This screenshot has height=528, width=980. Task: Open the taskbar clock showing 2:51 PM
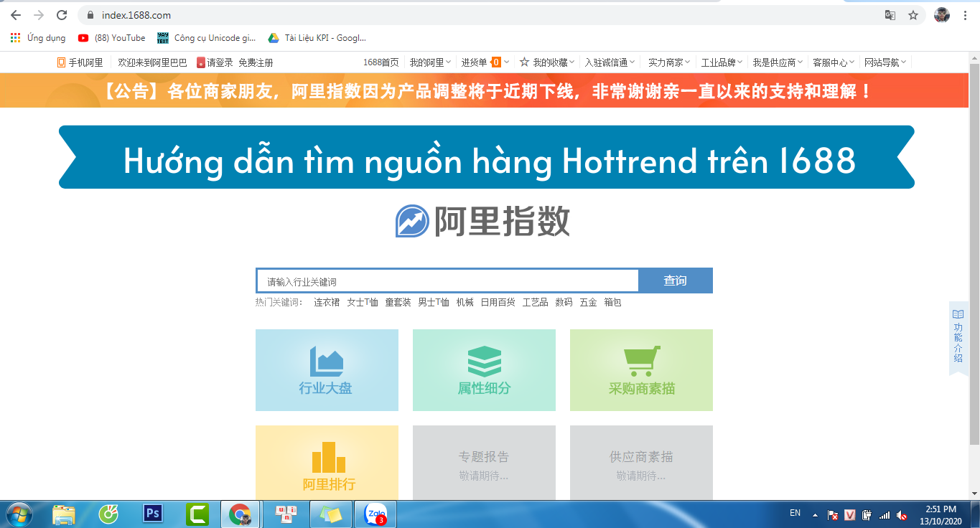pyautogui.click(x=941, y=514)
